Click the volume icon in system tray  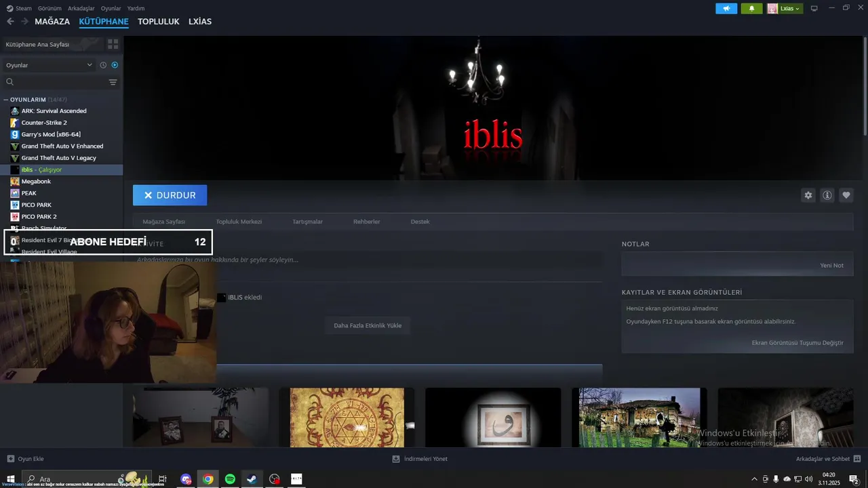click(808, 479)
